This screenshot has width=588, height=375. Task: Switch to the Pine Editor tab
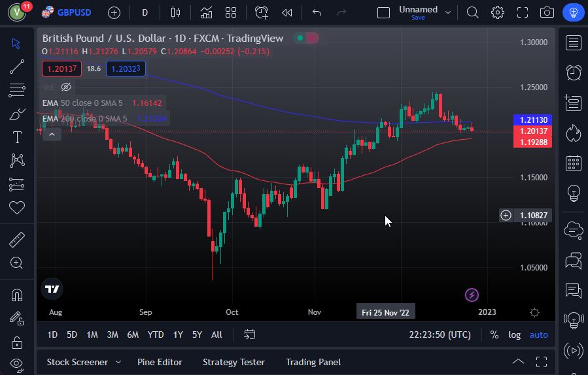[x=160, y=362]
